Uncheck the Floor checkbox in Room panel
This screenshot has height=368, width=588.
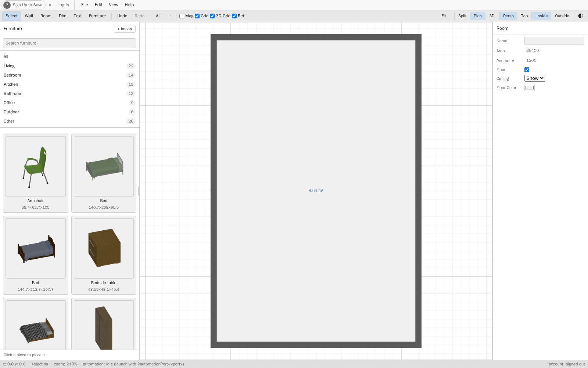[x=527, y=70]
